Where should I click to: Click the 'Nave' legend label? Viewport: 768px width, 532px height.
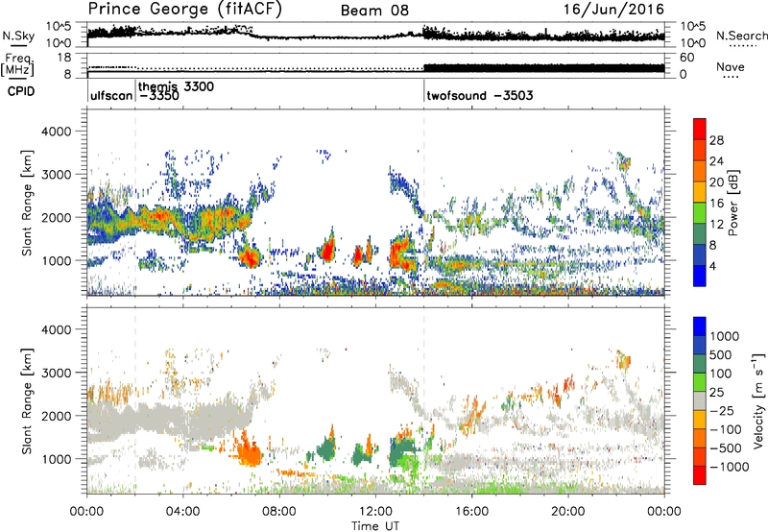pyautogui.click(x=730, y=66)
